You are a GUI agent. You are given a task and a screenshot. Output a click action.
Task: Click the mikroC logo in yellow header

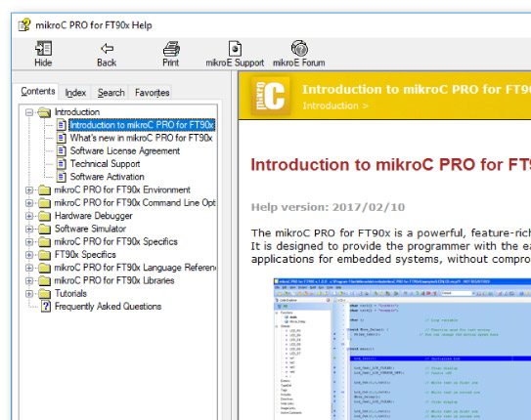[x=270, y=96]
